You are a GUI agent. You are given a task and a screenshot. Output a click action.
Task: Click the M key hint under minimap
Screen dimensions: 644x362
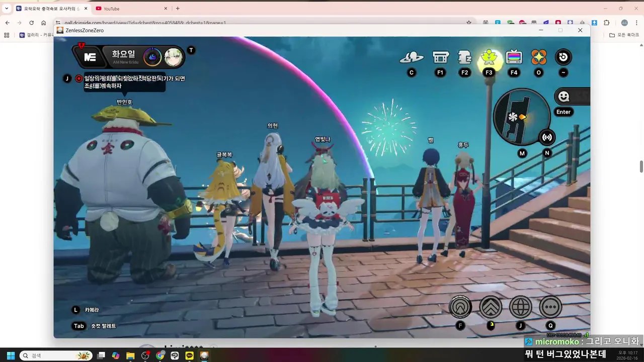[x=522, y=153]
